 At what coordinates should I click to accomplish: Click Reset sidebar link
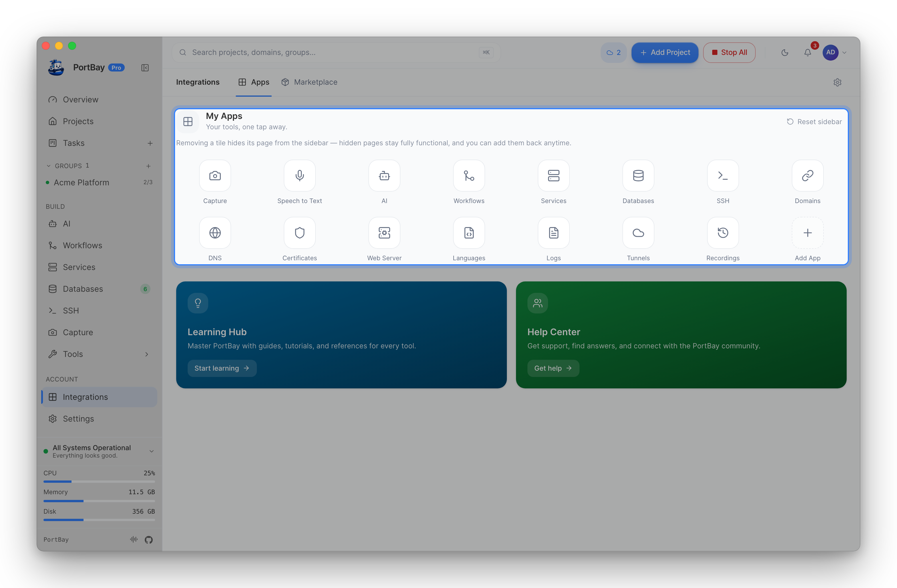(x=814, y=122)
